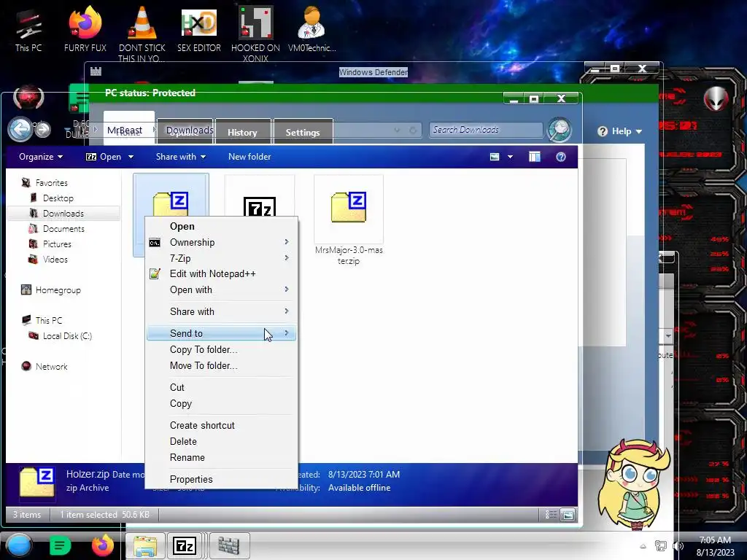This screenshot has height=560, width=747.
Task: Open Properties from context menu
Action: coord(222,479)
